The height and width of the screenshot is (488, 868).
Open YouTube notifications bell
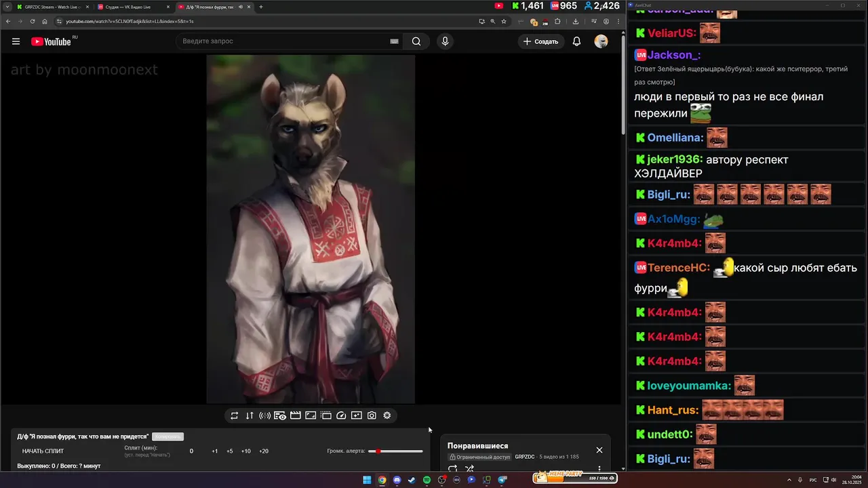point(576,41)
